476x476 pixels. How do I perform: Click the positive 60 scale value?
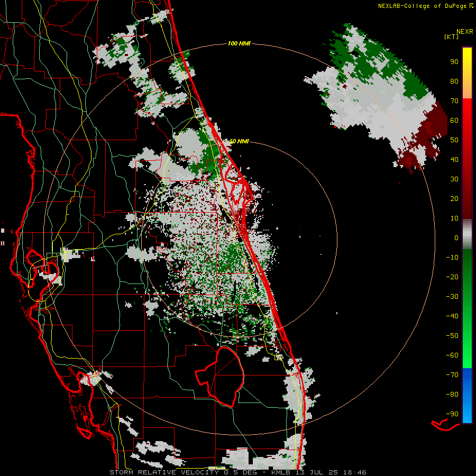(x=454, y=120)
